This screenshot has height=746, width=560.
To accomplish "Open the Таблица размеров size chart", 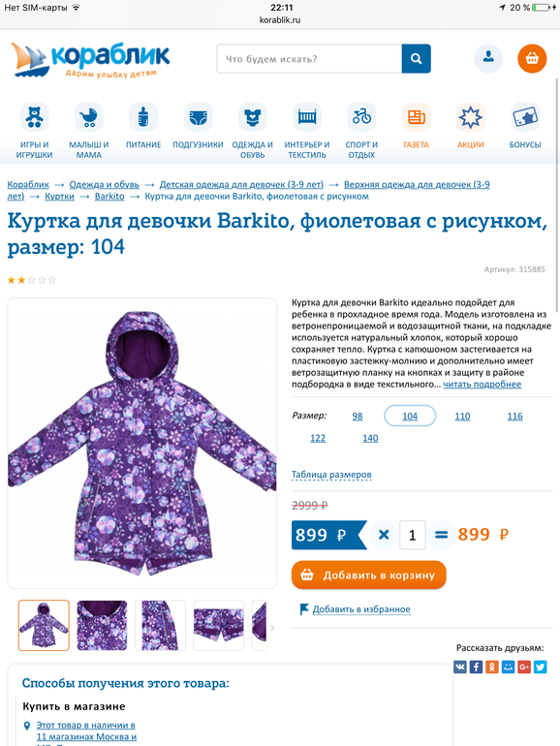I will tap(331, 475).
